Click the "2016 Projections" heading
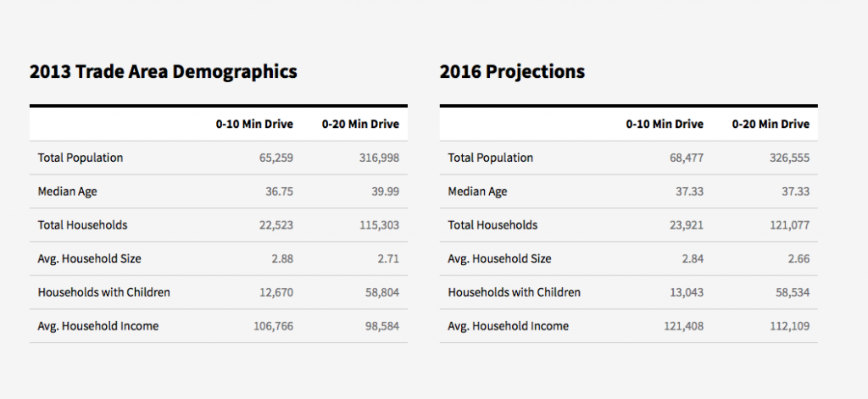The height and width of the screenshot is (399, 868). click(x=512, y=72)
